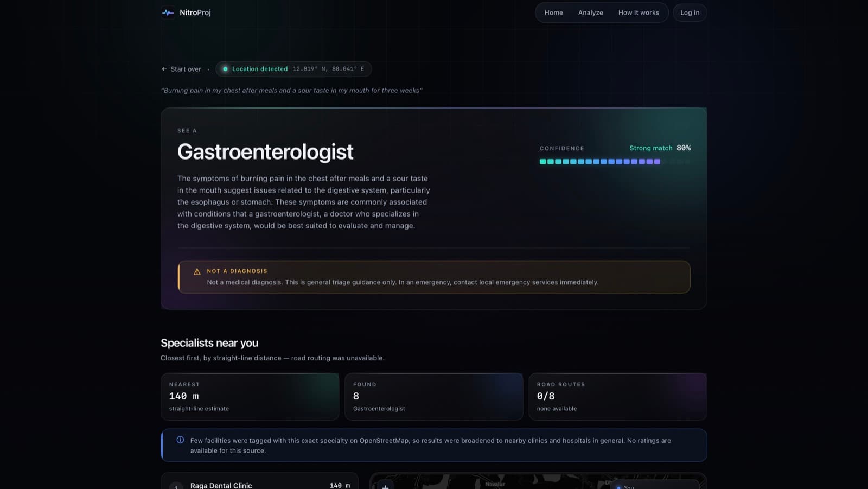Click the NitroProj pulse logo icon
The width and height of the screenshot is (868, 489).
click(x=168, y=12)
